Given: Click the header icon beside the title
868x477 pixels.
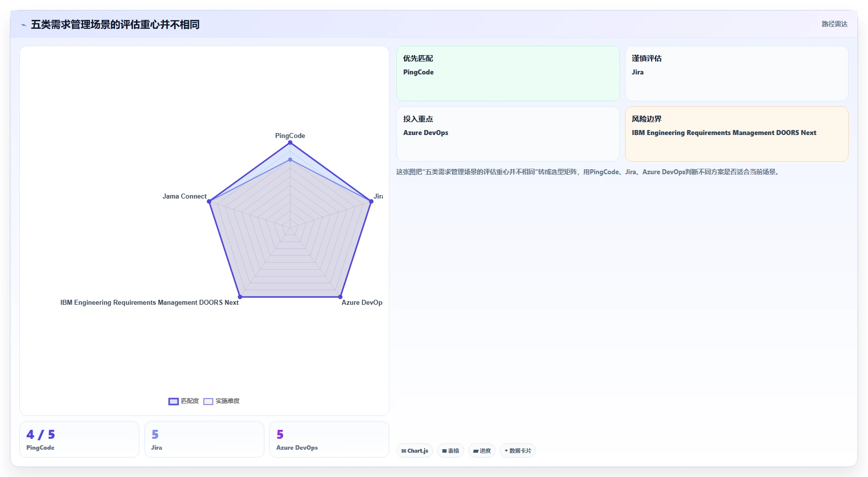Looking at the screenshot, I should pos(23,25).
